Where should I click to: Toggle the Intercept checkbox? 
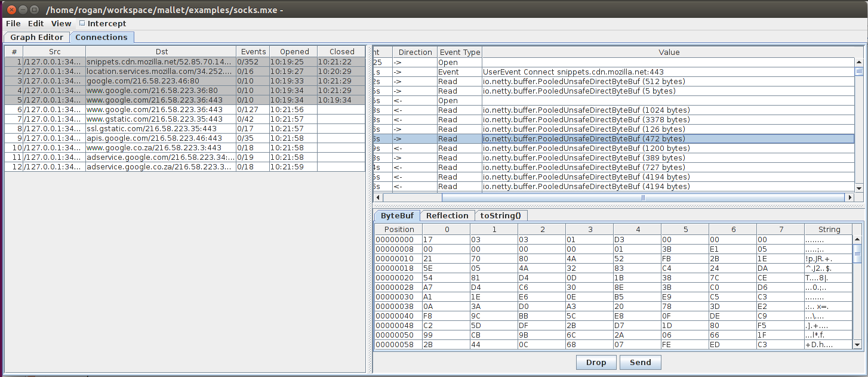coord(82,24)
